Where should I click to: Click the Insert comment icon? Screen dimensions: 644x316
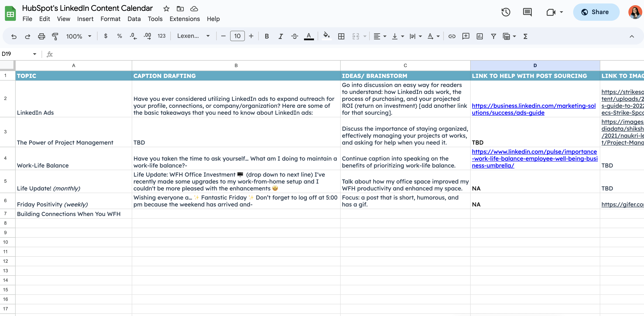click(x=465, y=37)
